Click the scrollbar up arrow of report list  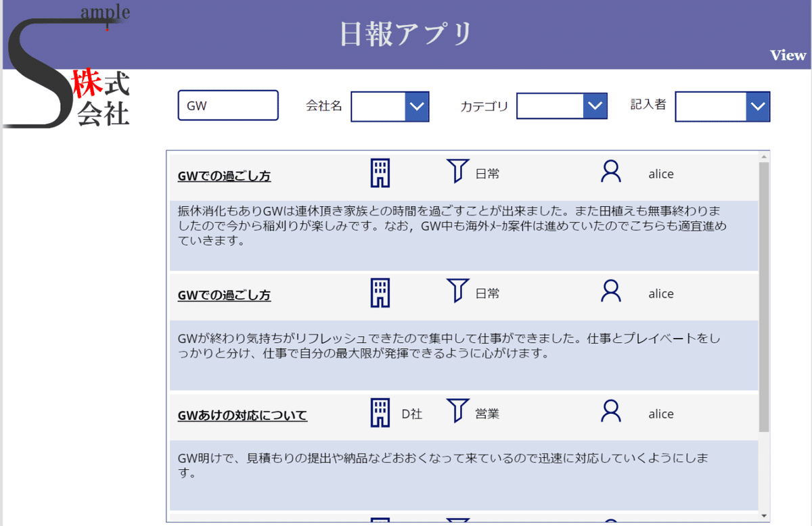pos(764,157)
